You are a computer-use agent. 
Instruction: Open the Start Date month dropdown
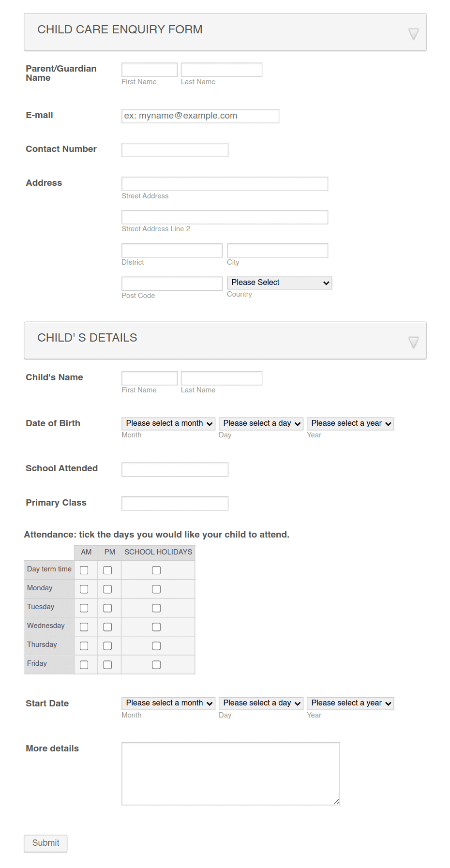168,703
